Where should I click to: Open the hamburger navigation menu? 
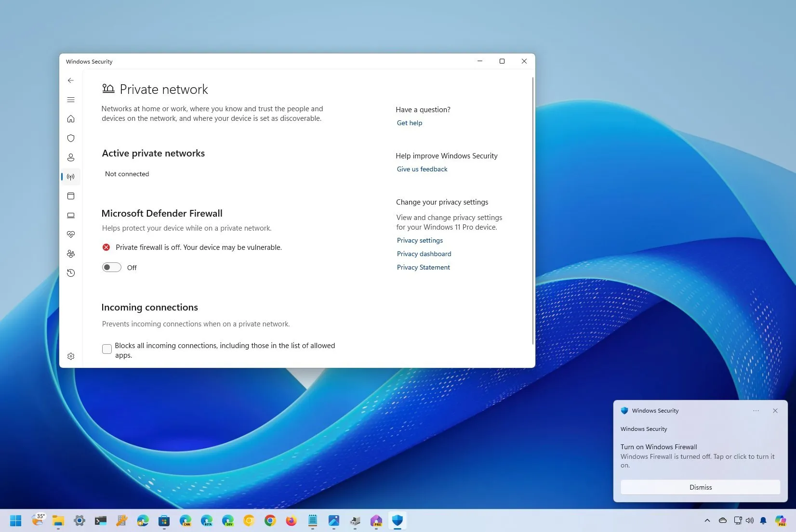click(71, 100)
